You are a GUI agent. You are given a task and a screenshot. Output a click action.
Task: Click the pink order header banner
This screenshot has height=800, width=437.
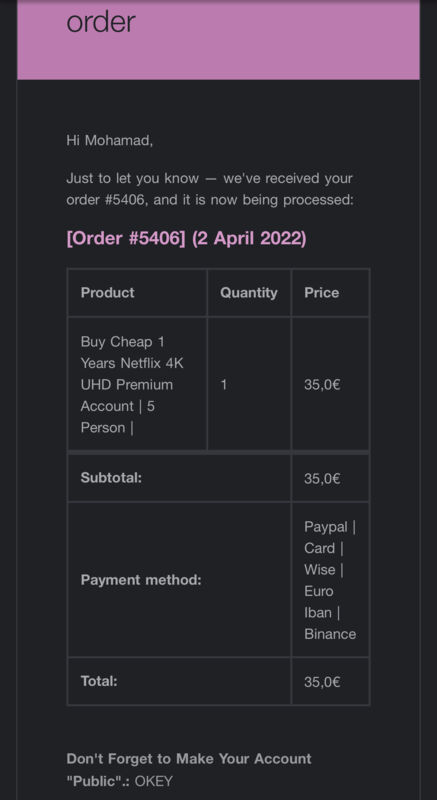(218, 40)
